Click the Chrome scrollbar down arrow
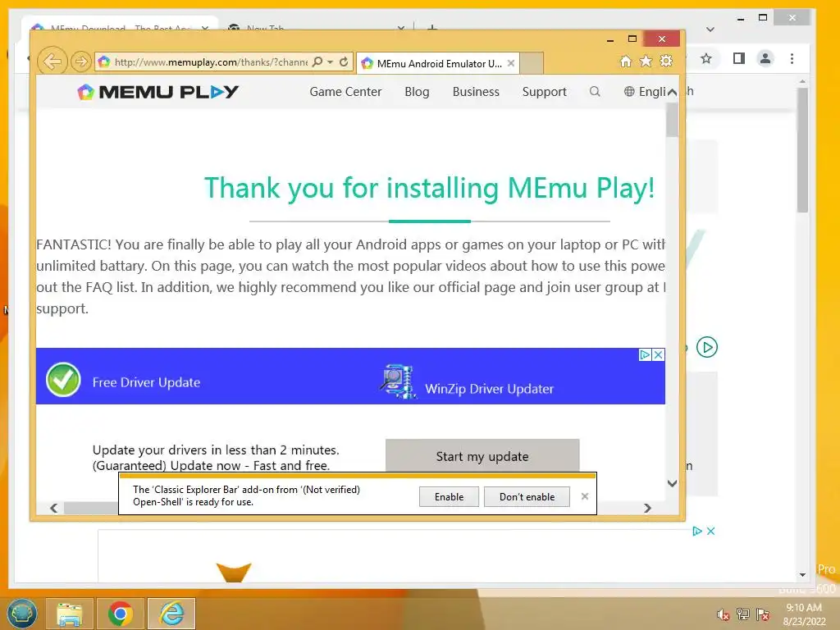The image size is (840, 630). coord(802,575)
